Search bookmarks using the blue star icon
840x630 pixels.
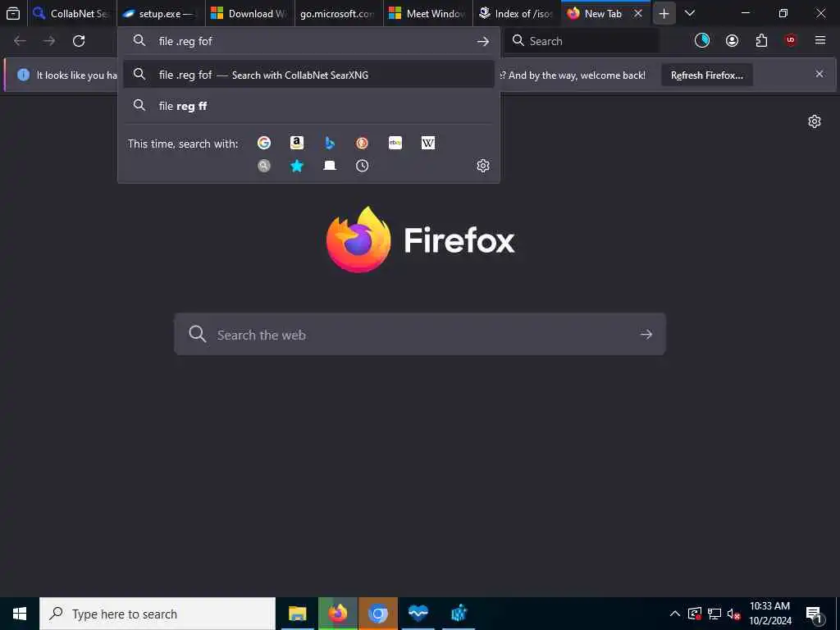[297, 166]
